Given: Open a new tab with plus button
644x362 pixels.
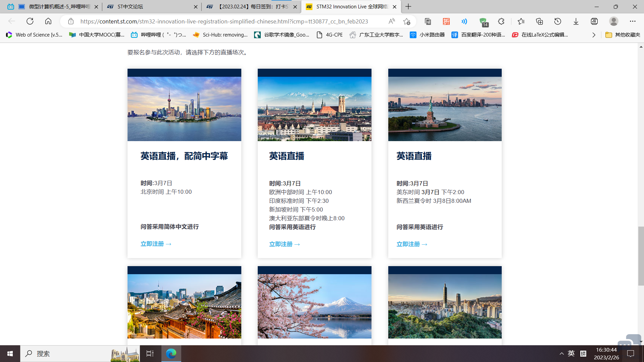Looking at the screenshot, I should [408, 6].
